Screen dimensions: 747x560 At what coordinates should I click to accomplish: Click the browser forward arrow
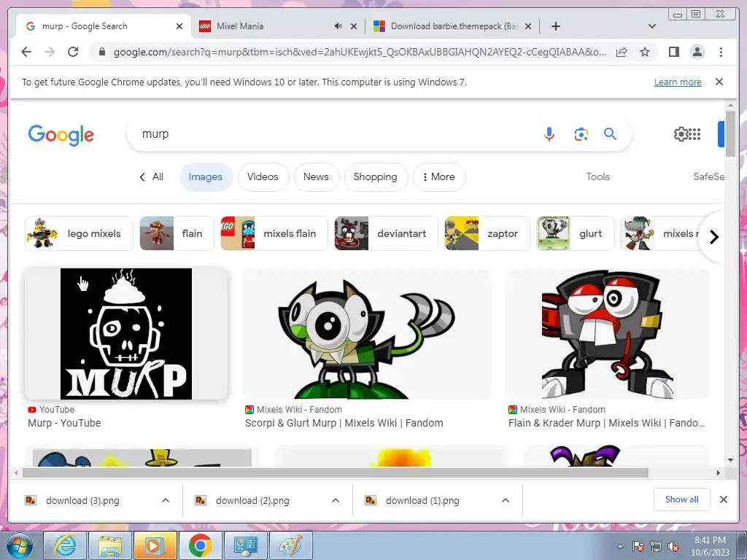[x=50, y=52]
